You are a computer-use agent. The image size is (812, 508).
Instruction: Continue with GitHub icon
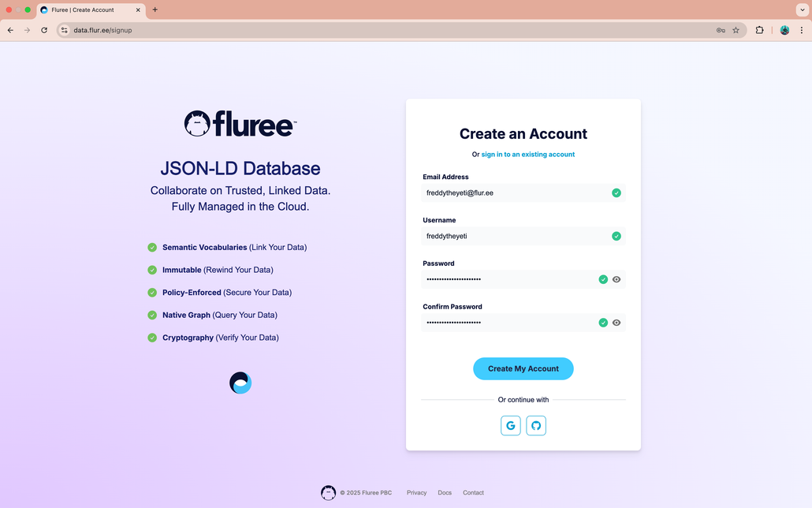(x=535, y=425)
